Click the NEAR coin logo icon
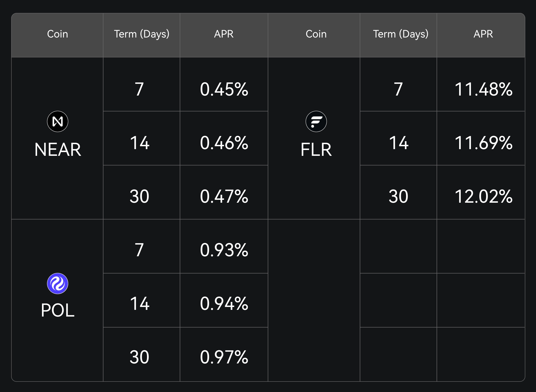536x392 pixels. point(57,121)
